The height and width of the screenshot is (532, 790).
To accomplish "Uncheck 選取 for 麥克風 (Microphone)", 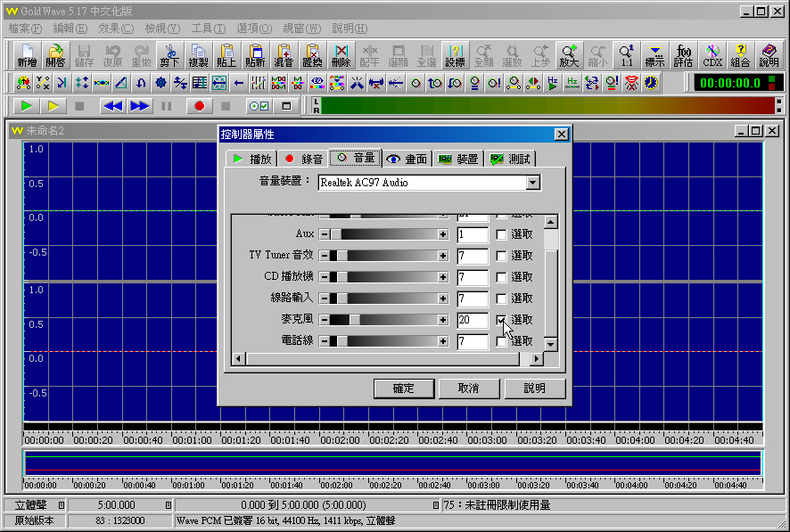I will [502, 320].
